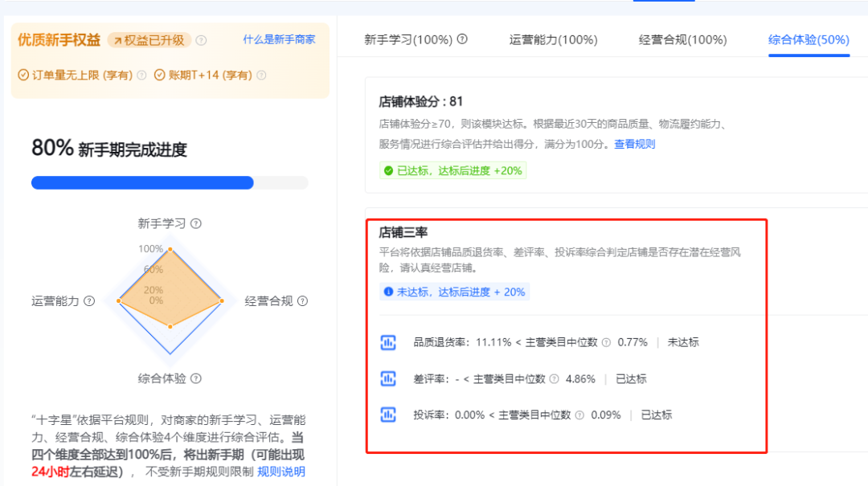Click the bar chart icon beside 差评率
This screenshot has width=868, height=486.
388,378
